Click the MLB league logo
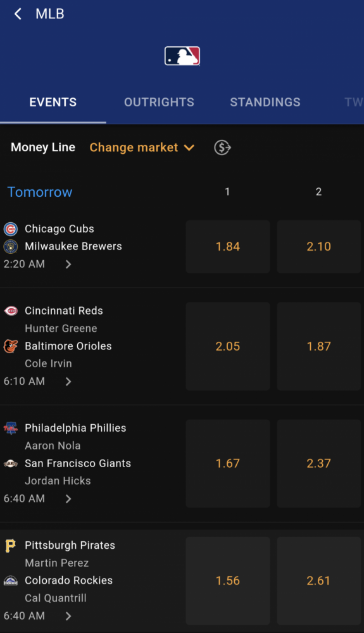364x633 pixels. point(182,56)
